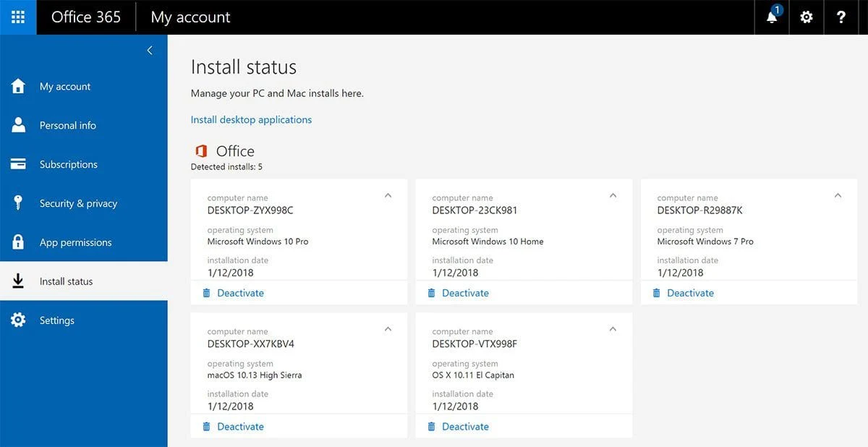
Task: Switch to the Subscriptions section
Action: (69, 164)
